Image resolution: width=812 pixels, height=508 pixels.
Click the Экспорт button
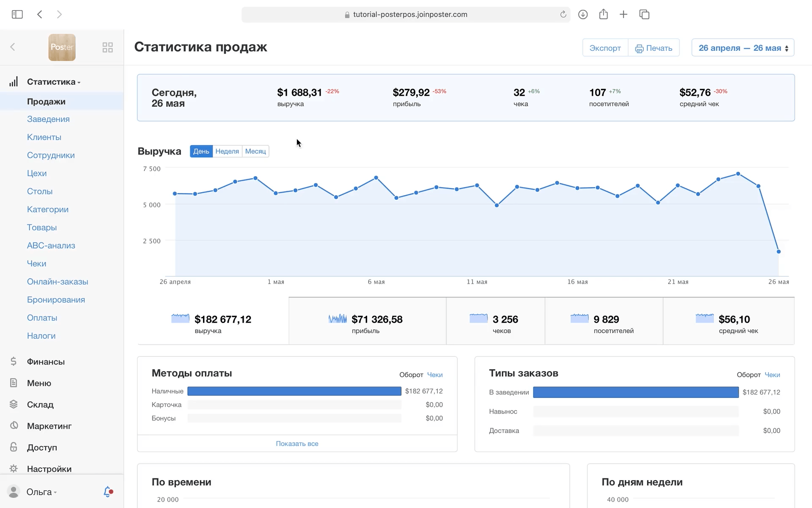605,48
